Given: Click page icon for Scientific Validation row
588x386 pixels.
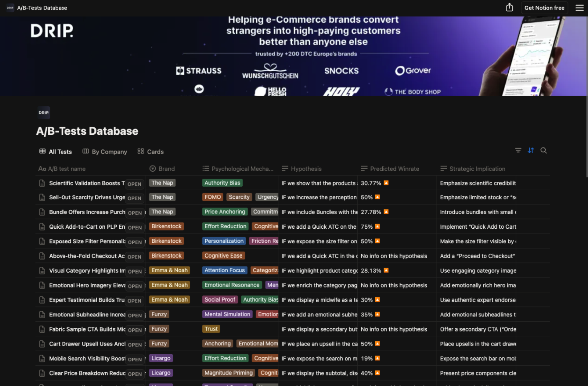Looking at the screenshot, I should [42, 183].
